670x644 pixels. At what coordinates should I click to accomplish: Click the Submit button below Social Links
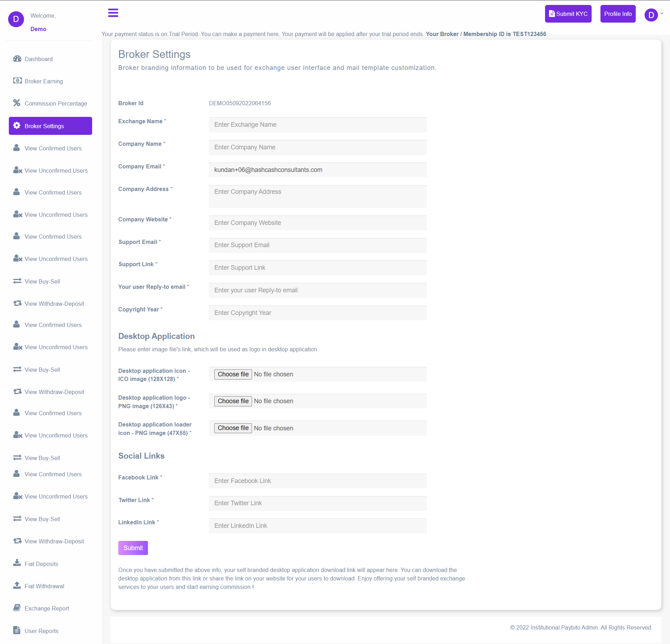[x=133, y=548]
